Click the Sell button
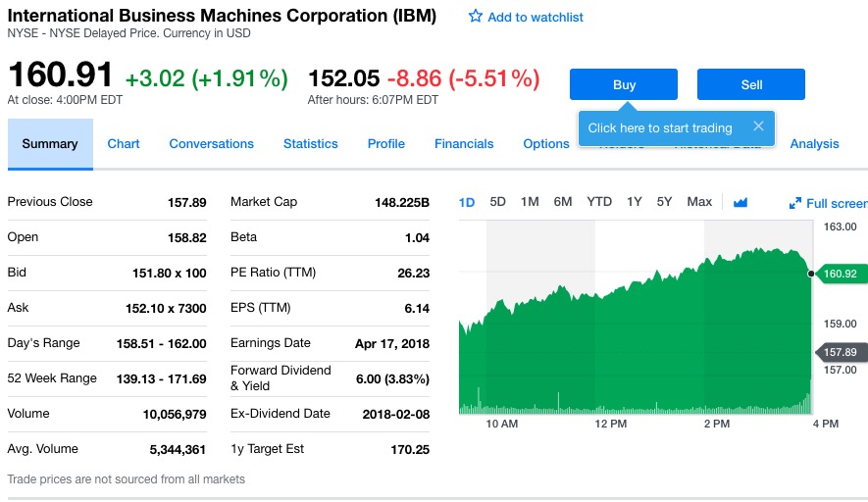 tap(750, 84)
